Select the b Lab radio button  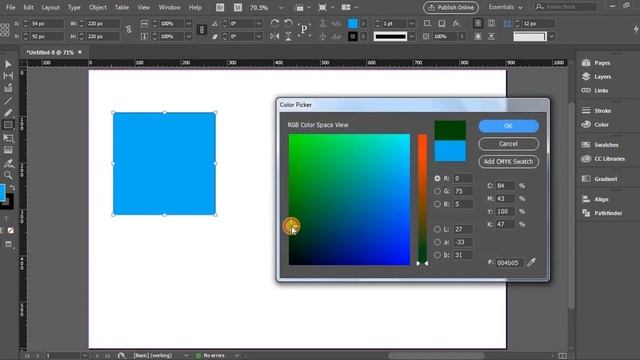[437, 255]
